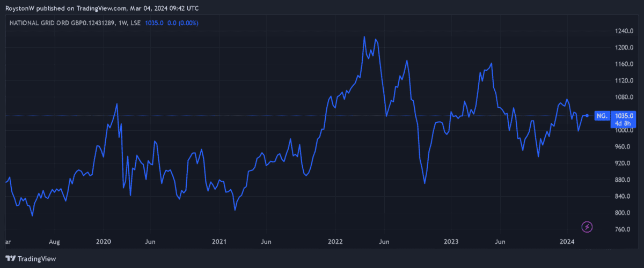Select the highlighted 1035.0 price axis label

625,116
